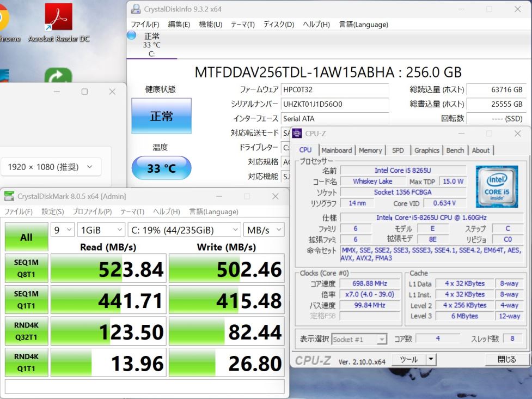
Task: Switch to the Graphics tab in CPU-Z
Action: [x=426, y=150]
